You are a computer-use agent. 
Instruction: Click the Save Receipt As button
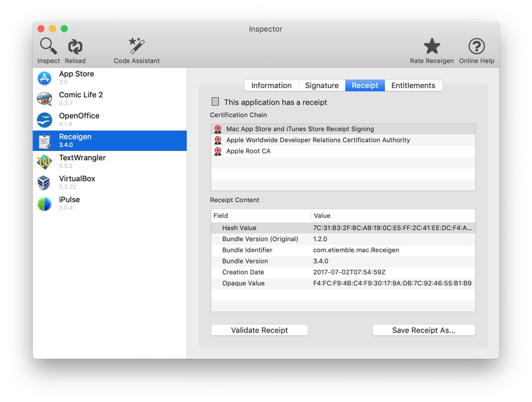(423, 330)
